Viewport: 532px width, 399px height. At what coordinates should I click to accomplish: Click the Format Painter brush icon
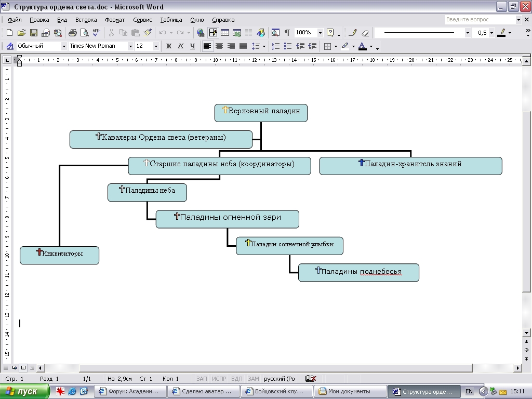tap(148, 33)
